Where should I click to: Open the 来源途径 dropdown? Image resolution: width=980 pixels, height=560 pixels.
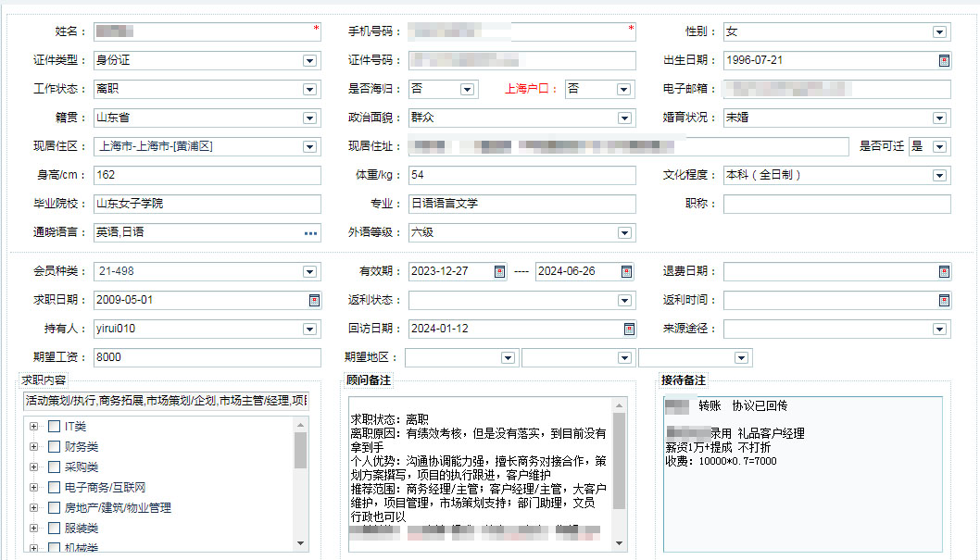[939, 329]
